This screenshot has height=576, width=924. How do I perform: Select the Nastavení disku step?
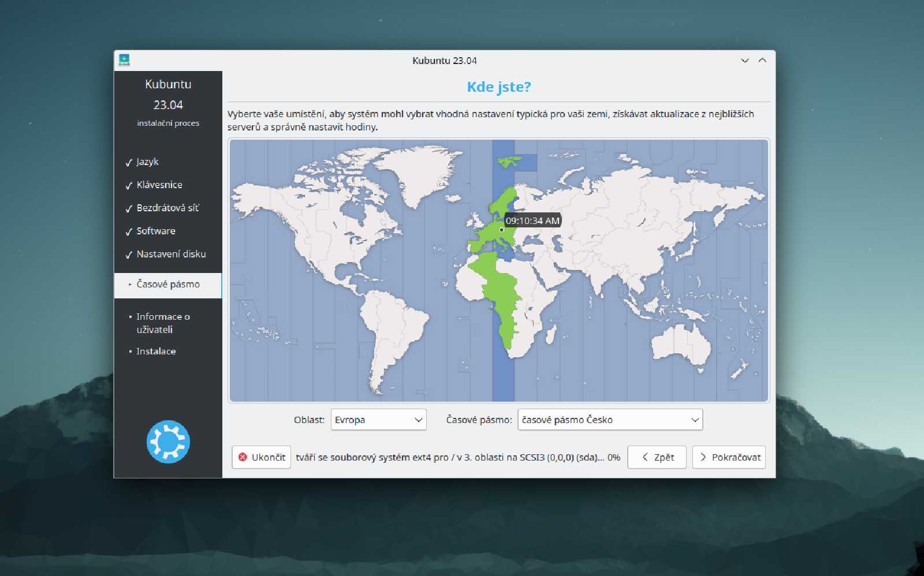click(171, 254)
